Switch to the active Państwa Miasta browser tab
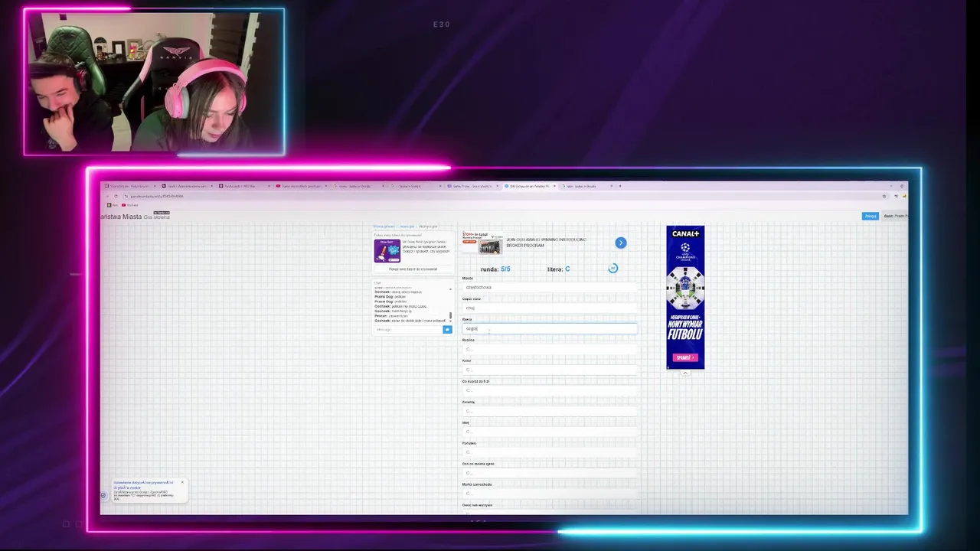The image size is (980, 551). point(530,186)
